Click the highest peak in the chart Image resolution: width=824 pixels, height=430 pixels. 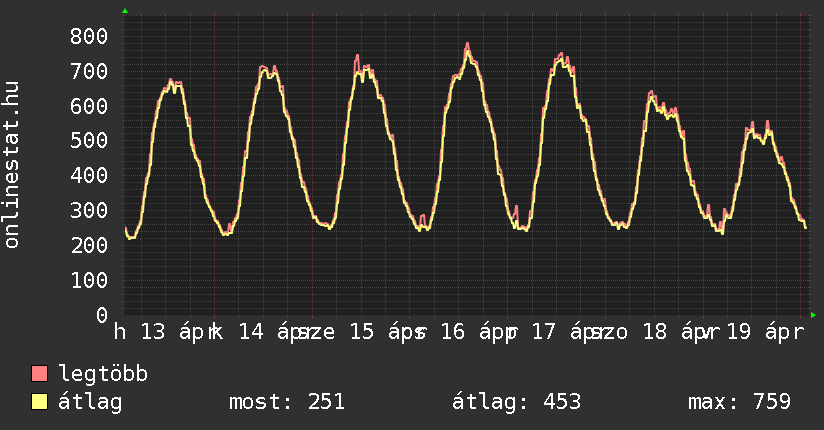pyautogui.click(x=467, y=44)
